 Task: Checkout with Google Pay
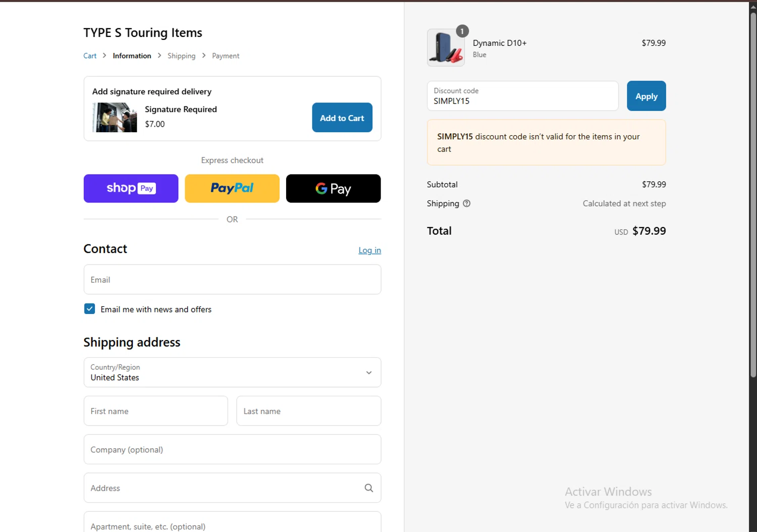334,188
